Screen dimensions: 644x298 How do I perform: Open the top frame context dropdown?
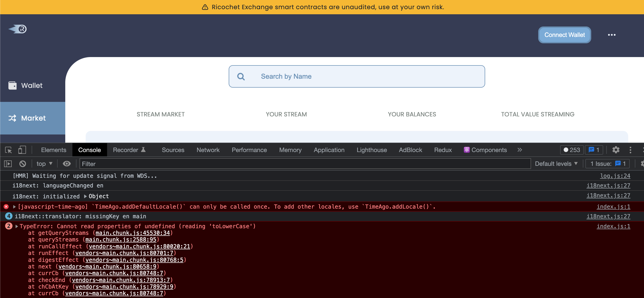pyautogui.click(x=44, y=164)
